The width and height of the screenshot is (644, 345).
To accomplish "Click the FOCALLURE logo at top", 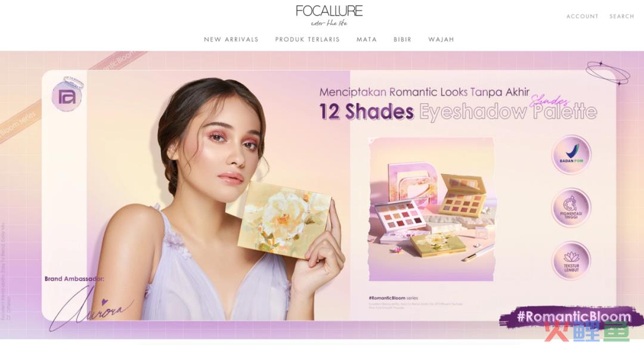I will 329,15.
